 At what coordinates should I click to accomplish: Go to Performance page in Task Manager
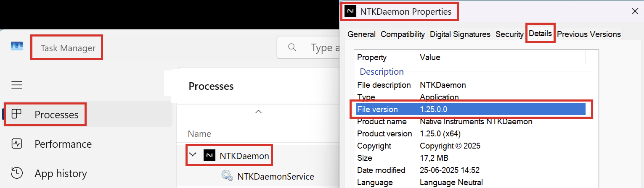pyautogui.click(x=87, y=144)
